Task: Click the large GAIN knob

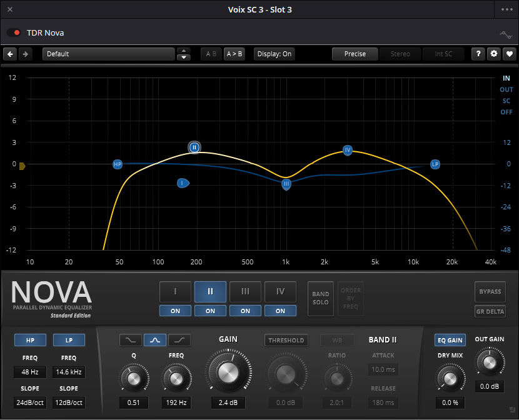Action: [x=228, y=373]
